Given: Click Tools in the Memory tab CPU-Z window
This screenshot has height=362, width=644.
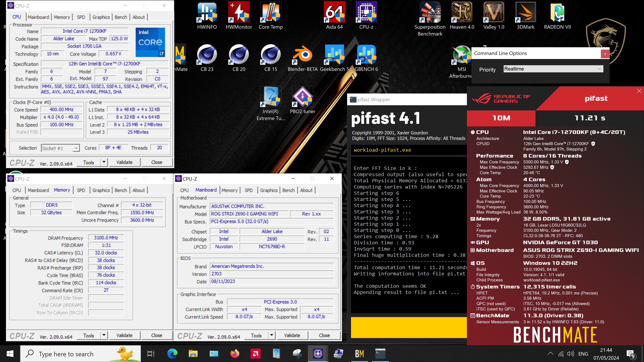Looking at the screenshot, I should tap(89, 335).
